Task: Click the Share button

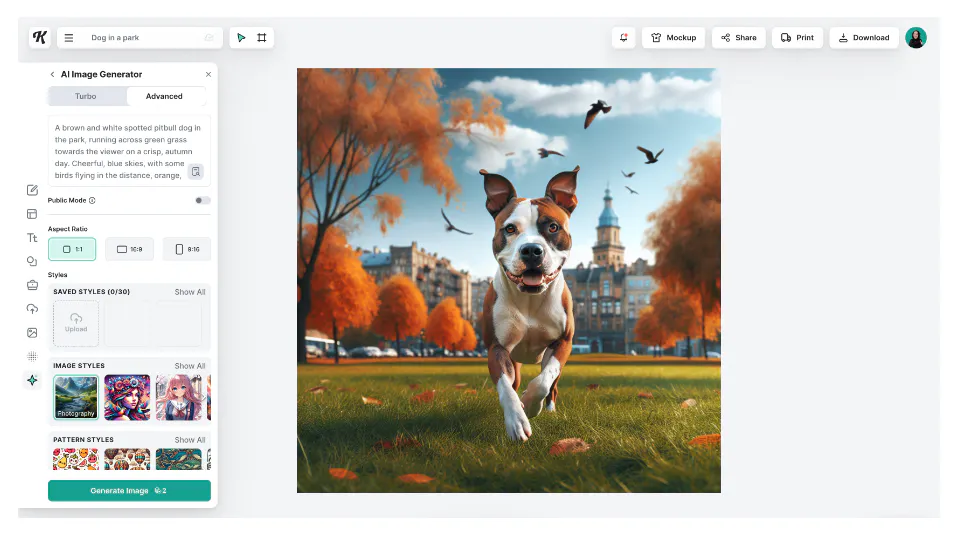Action: pos(739,38)
